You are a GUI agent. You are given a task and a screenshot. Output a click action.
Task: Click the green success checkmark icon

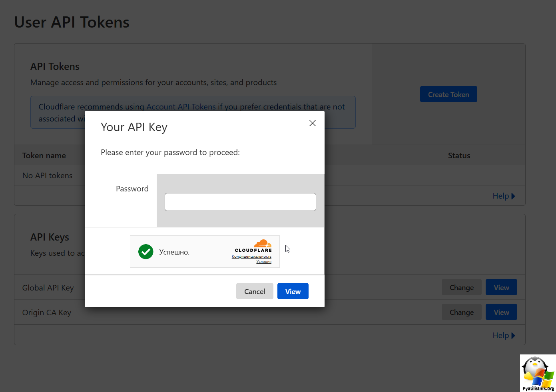146,252
